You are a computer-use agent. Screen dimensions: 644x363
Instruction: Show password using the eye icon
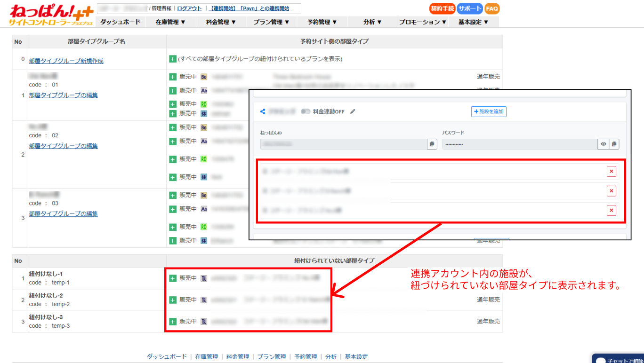[603, 144]
